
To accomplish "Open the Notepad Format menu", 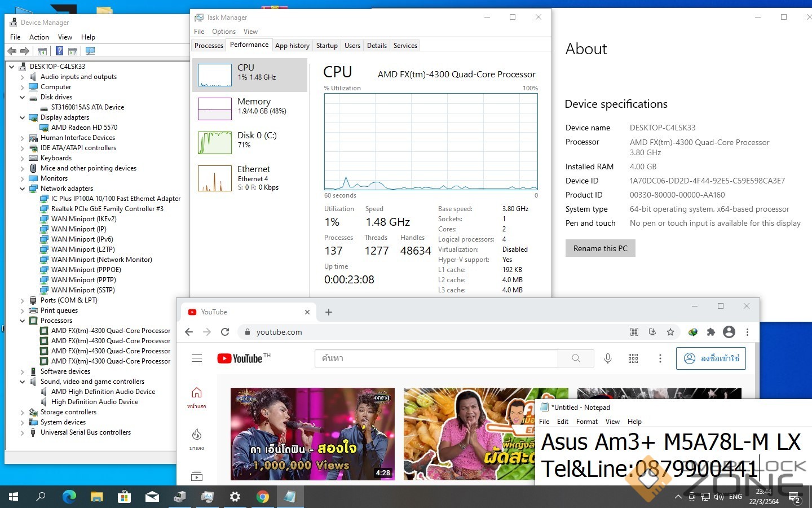I will point(586,422).
